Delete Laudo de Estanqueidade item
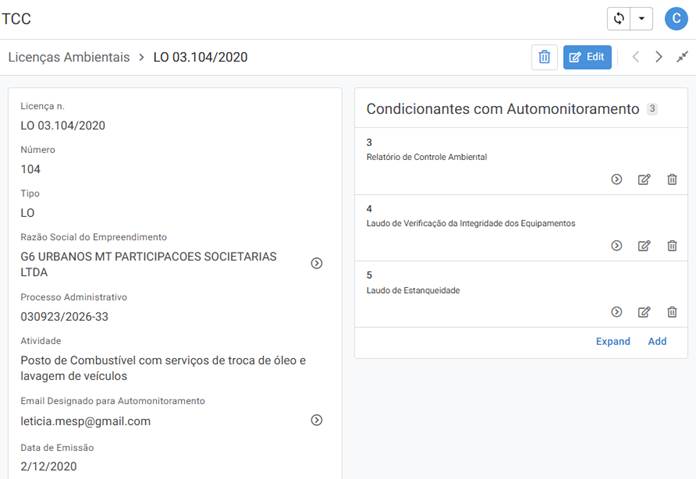696x479 pixels. point(672,312)
